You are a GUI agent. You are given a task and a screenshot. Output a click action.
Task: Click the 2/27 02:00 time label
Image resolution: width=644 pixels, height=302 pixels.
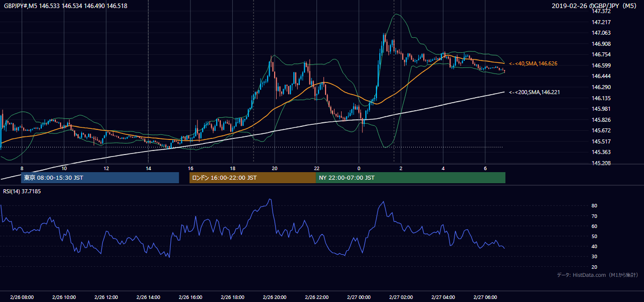pyautogui.click(x=401, y=297)
